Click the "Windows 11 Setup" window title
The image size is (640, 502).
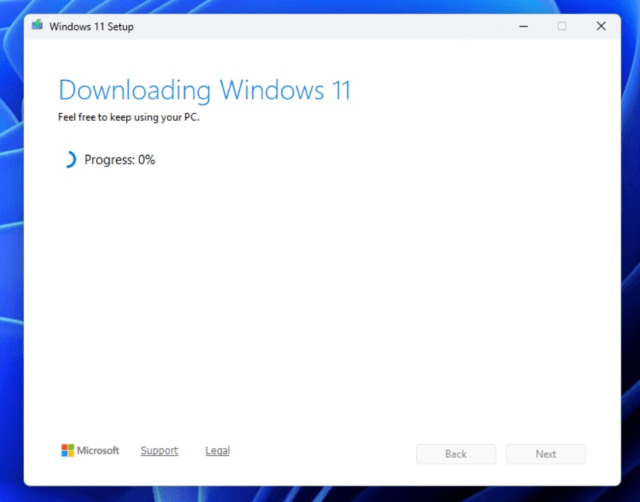coord(91,27)
